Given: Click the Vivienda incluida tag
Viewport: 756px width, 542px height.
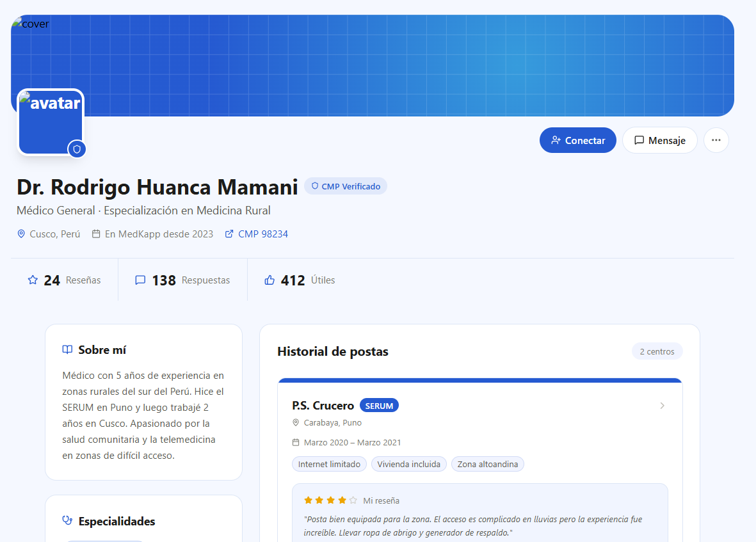Looking at the screenshot, I should 409,464.
